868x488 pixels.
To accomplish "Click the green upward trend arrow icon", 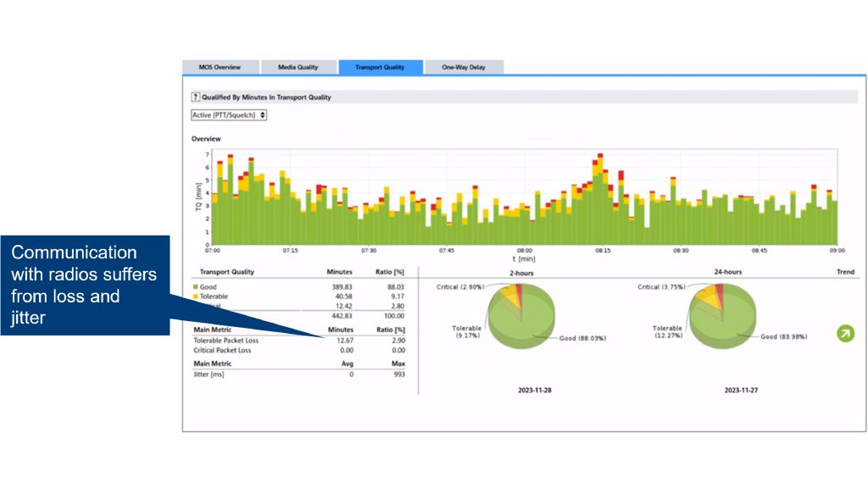I will point(845,333).
